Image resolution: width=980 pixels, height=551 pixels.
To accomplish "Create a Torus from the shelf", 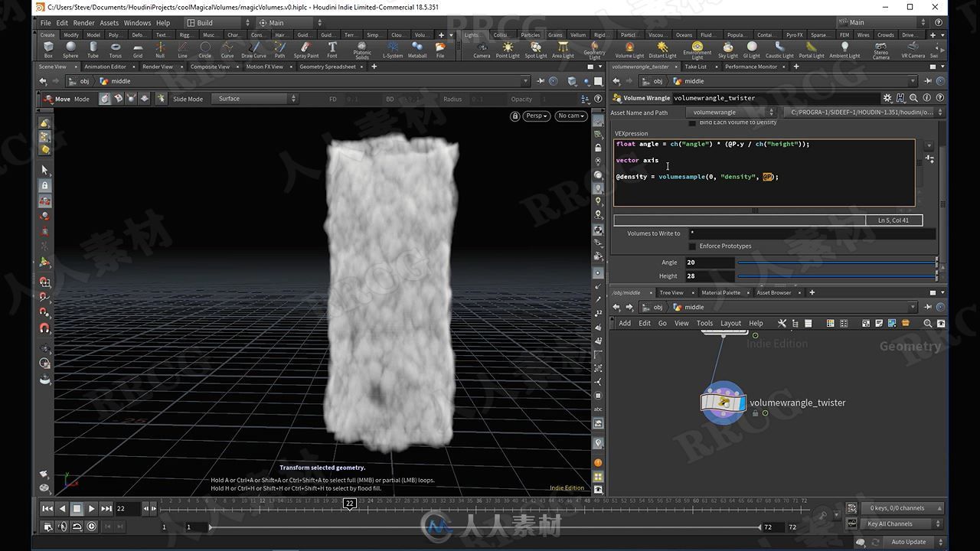I will (x=115, y=50).
